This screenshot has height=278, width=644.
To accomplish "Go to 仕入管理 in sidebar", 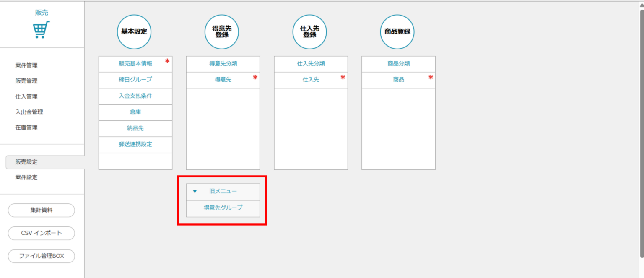I will point(26,96).
